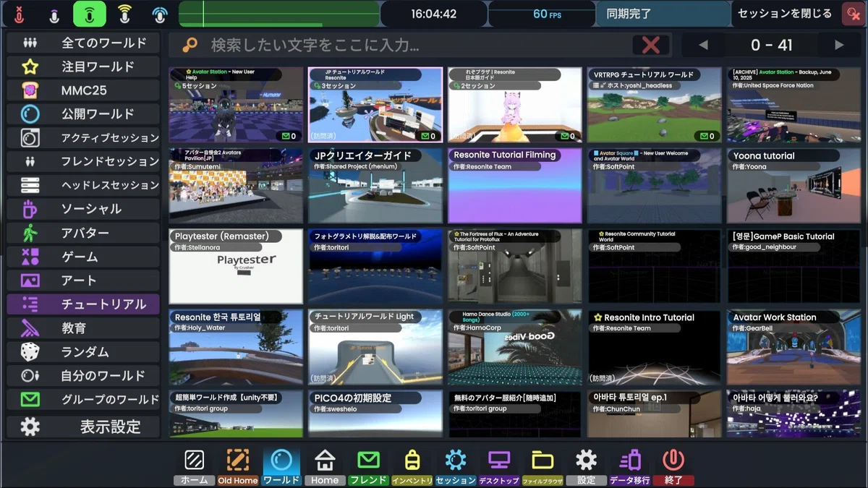Open GameP Basic Tutorial world
The height and width of the screenshot is (488, 868).
point(794,267)
